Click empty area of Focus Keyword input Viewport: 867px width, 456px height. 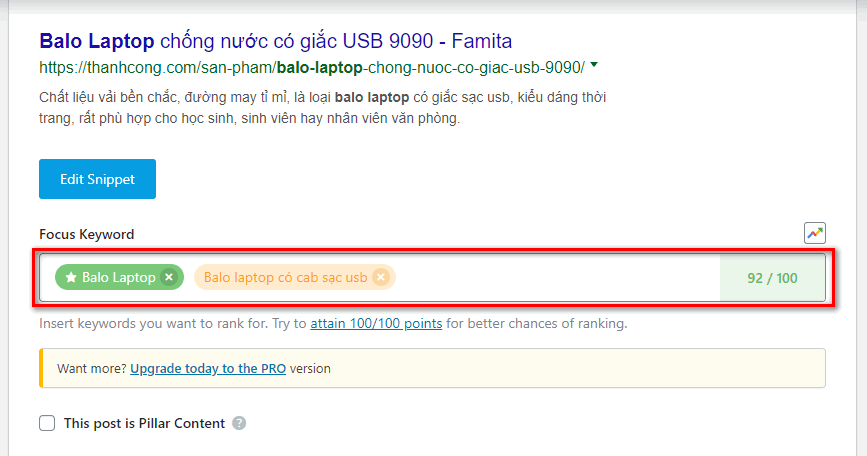[550, 277]
